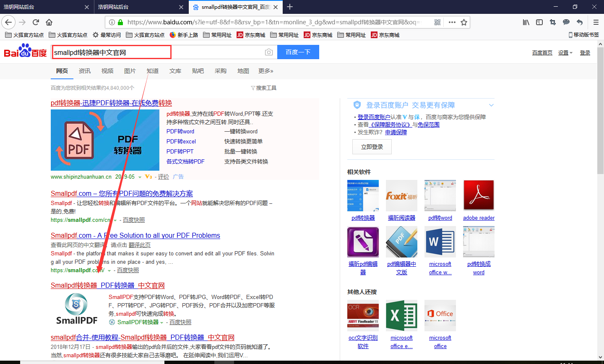Reload the current page
604x364 pixels.
tap(36, 22)
